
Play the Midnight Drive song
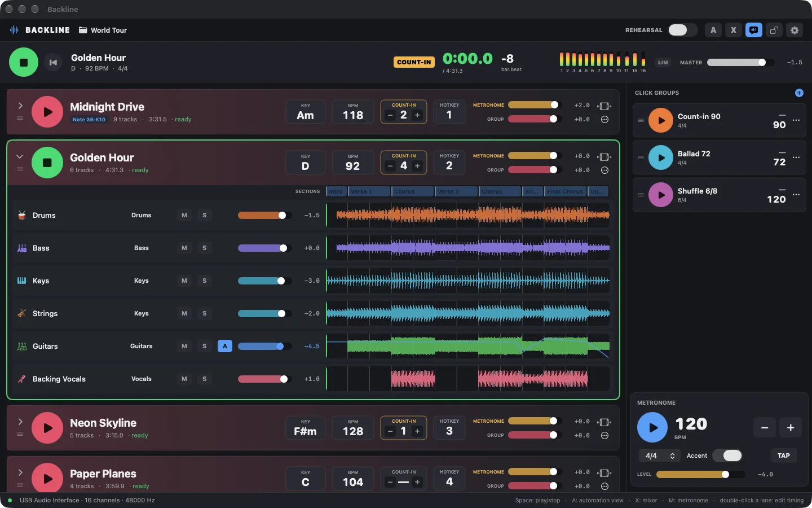47,112
